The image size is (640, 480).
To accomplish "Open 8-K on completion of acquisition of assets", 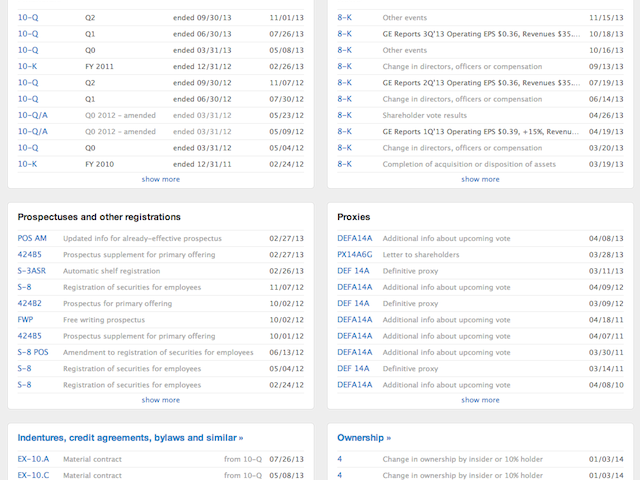I will click(344, 163).
